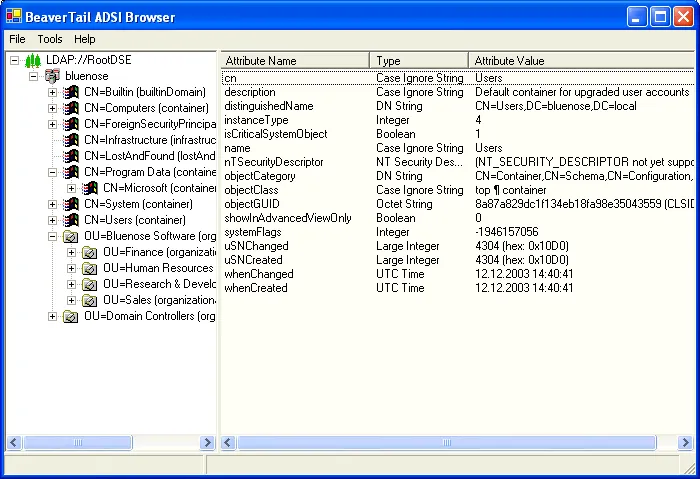
Task: Expand the OU=Research & Development node
Action: point(71,284)
